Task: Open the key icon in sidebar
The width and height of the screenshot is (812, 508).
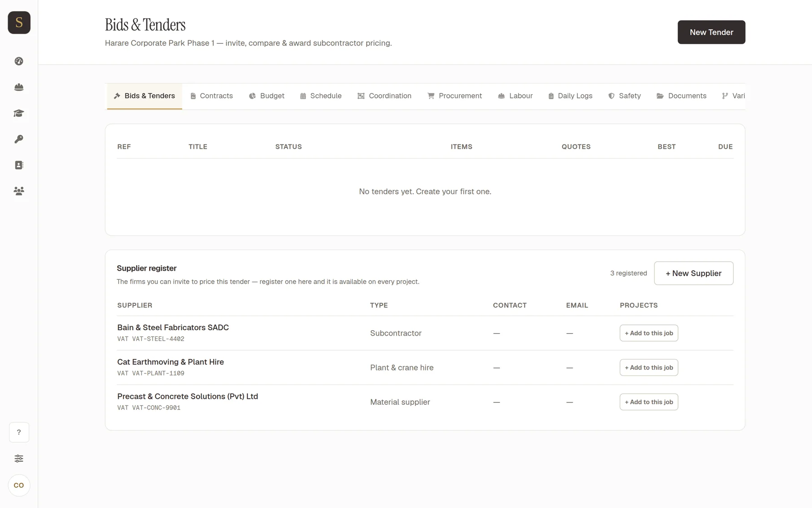Action: coord(19,139)
